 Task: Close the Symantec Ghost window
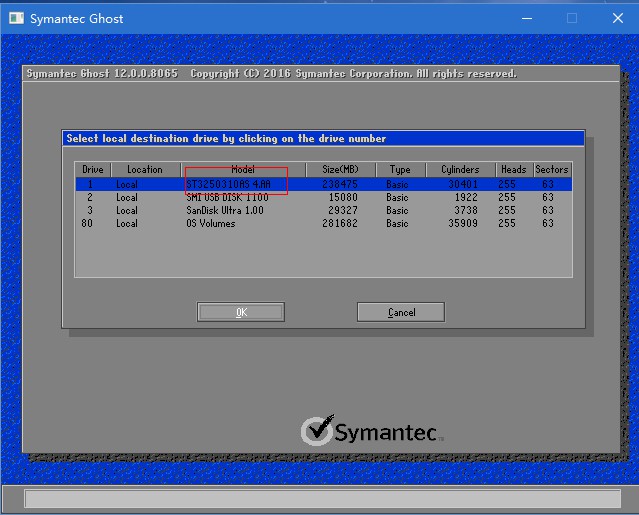pyautogui.click(x=616, y=18)
